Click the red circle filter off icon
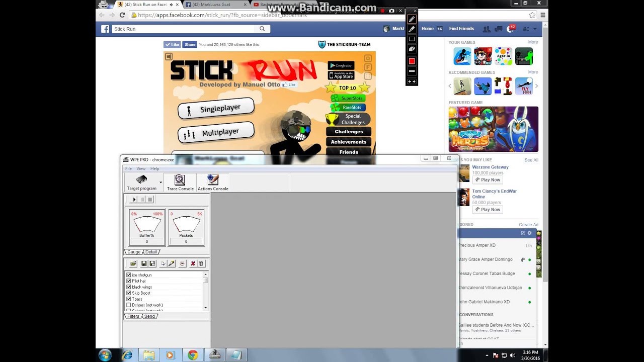Viewport: 644px width, 362px height. (x=182, y=263)
